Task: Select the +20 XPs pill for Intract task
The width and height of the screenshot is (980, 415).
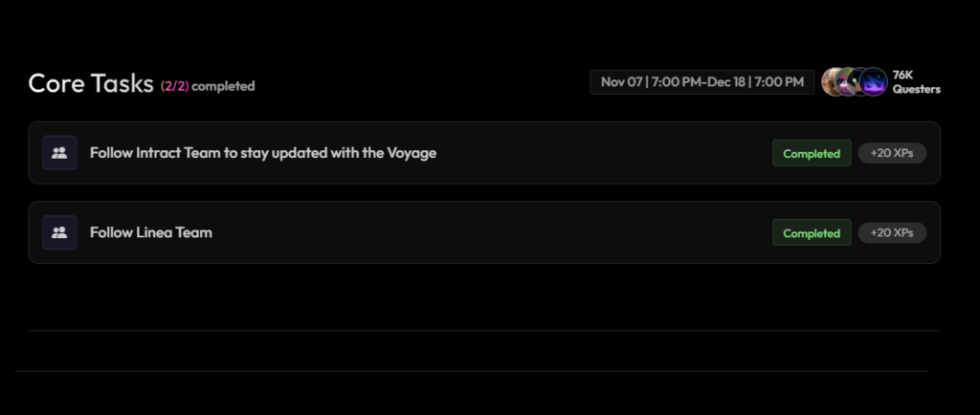Action: click(x=892, y=153)
